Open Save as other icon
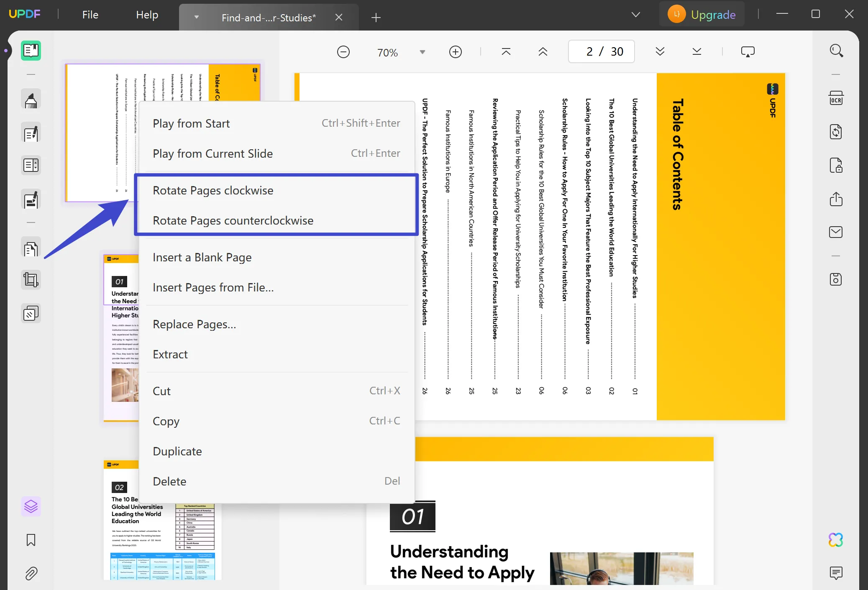The width and height of the screenshot is (868, 590). (836, 279)
